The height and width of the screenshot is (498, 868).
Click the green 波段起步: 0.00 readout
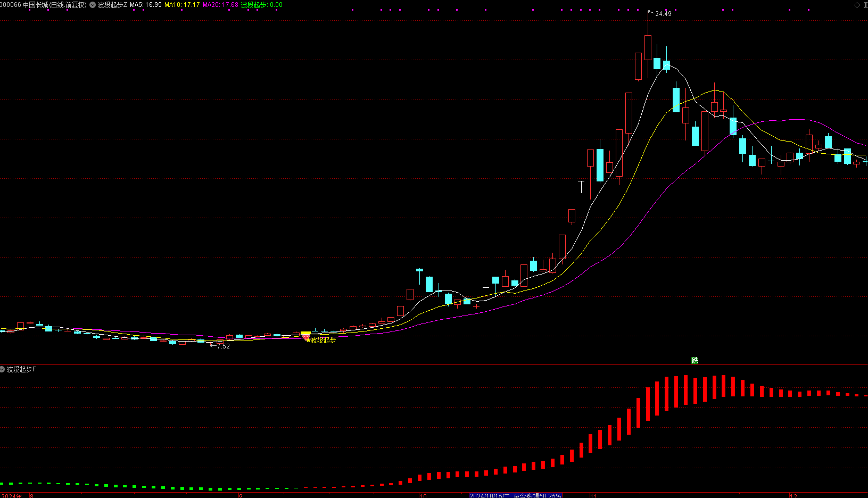click(x=262, y=5)
